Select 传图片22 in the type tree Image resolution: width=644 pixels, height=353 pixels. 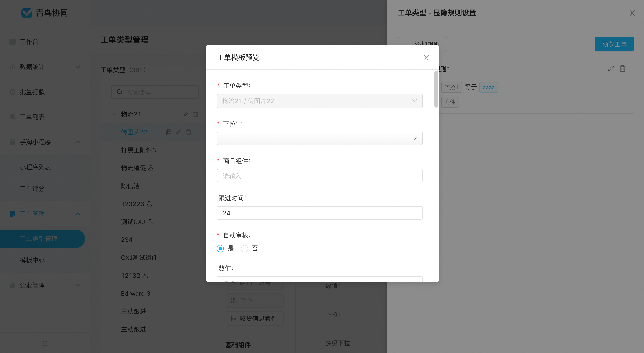coord(134,132)
